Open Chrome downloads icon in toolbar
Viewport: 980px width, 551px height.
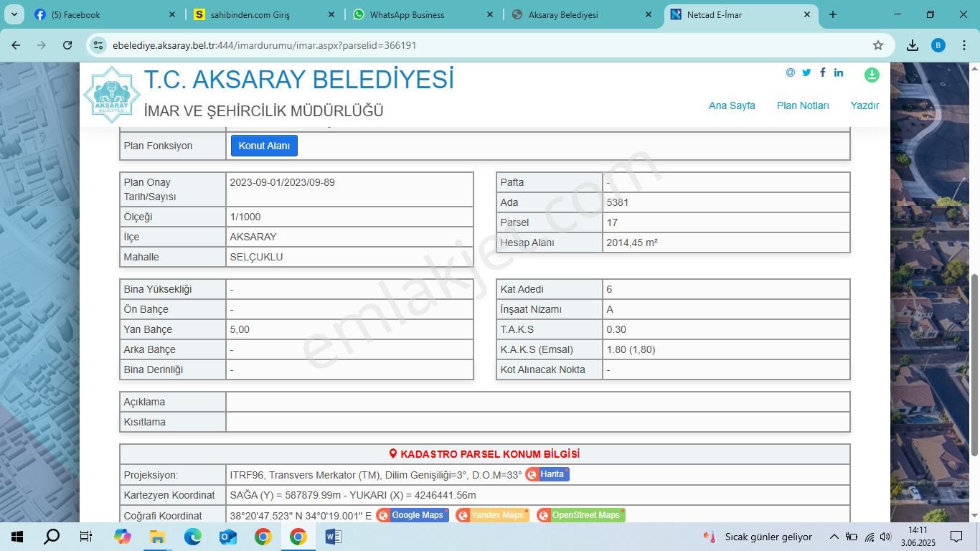point(913,45)
